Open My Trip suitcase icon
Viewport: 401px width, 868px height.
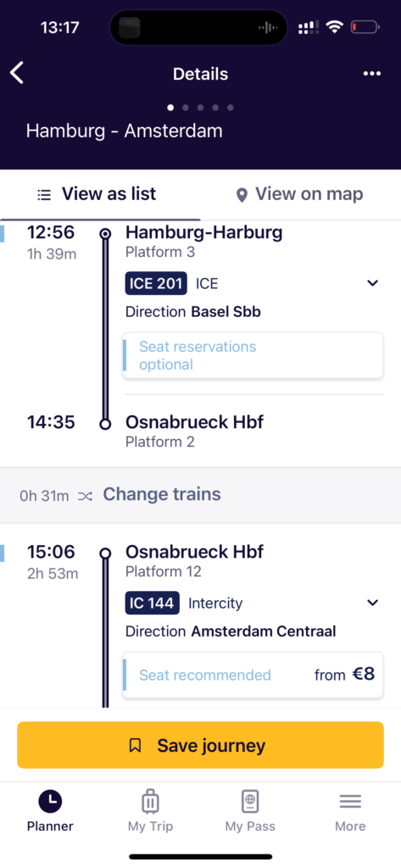150,800
